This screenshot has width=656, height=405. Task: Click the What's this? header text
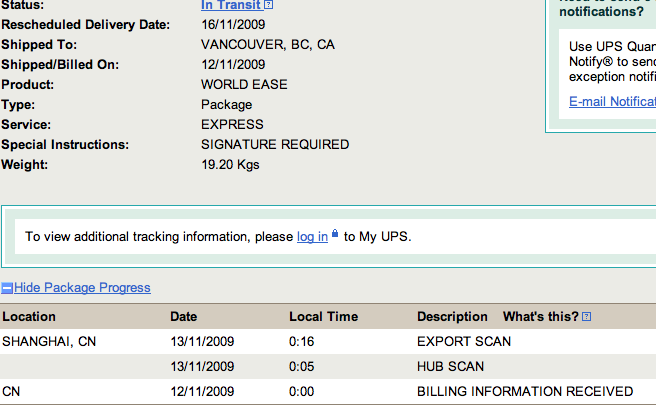coord(540,317)
